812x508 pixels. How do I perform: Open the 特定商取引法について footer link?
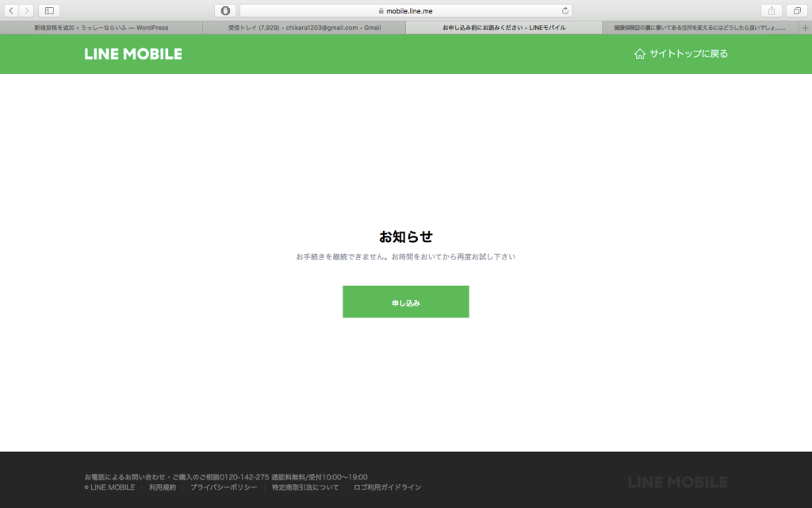point(305,487)
